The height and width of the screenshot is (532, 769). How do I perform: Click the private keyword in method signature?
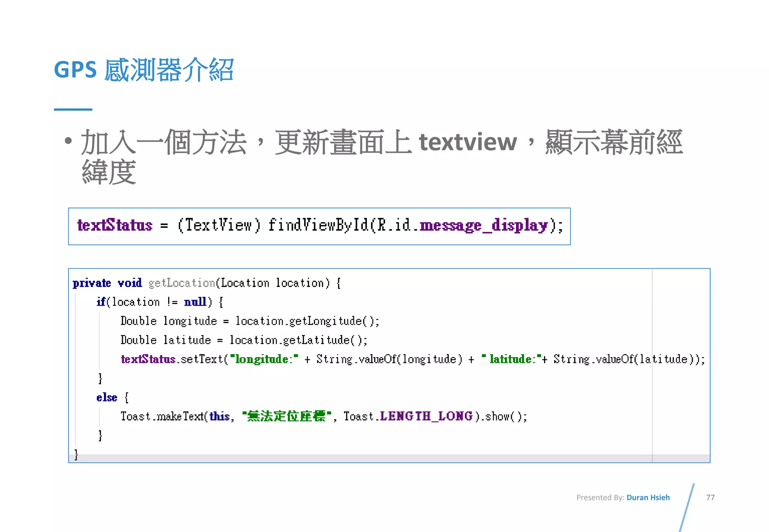point(92,283)
